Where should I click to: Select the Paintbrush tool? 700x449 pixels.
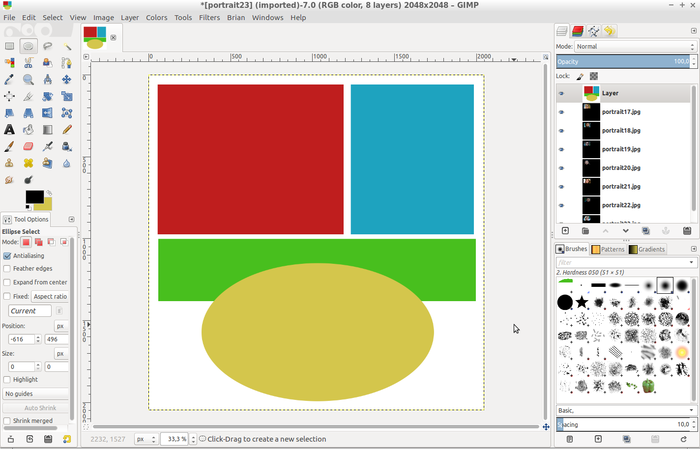9,146
